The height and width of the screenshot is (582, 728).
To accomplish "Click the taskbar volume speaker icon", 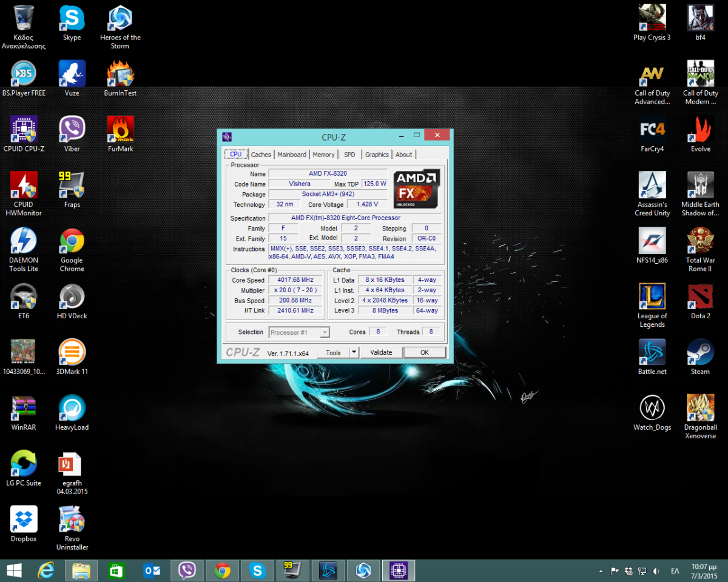I will [x=656, y=571].
